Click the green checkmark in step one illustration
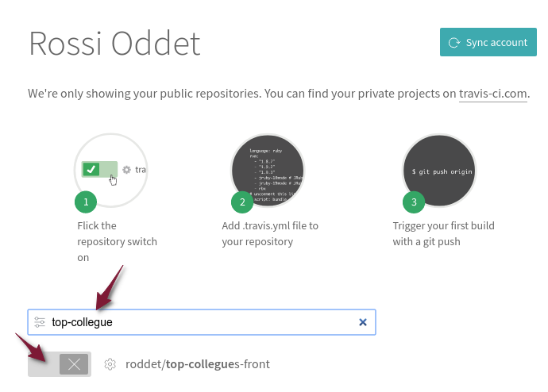This screenshot has height=392, width=548. (x=91, y=169)
